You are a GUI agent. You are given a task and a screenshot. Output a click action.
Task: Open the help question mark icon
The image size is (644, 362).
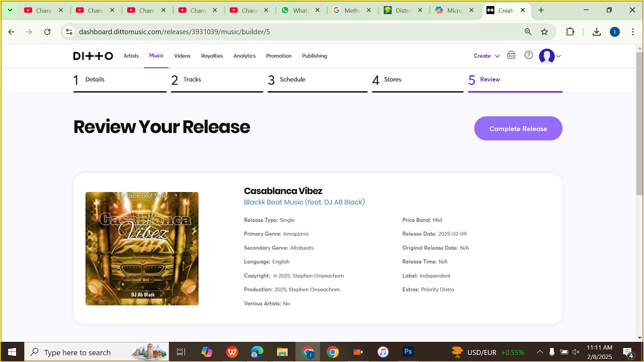tap(529, 55)
